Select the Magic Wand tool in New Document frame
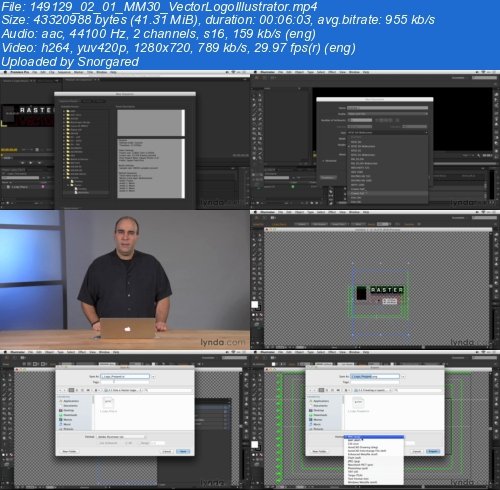Image resolution: width=500 pixels, height=490 pixels. pos(254,100)
